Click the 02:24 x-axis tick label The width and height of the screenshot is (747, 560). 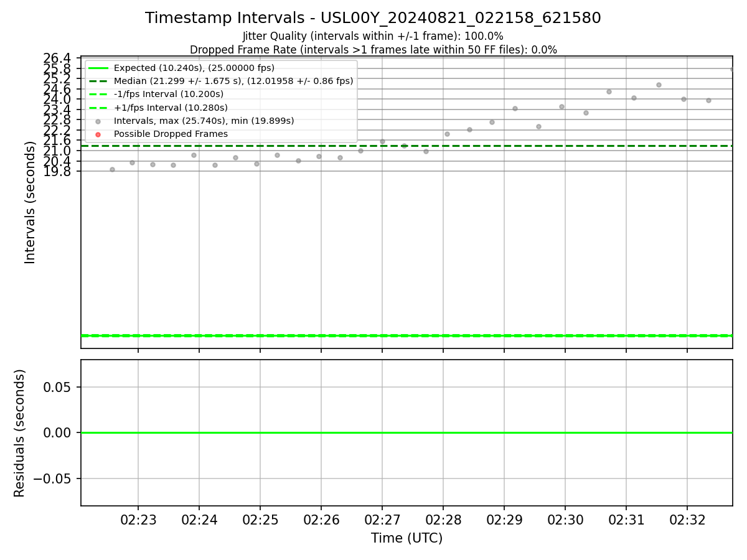(199, 520)
